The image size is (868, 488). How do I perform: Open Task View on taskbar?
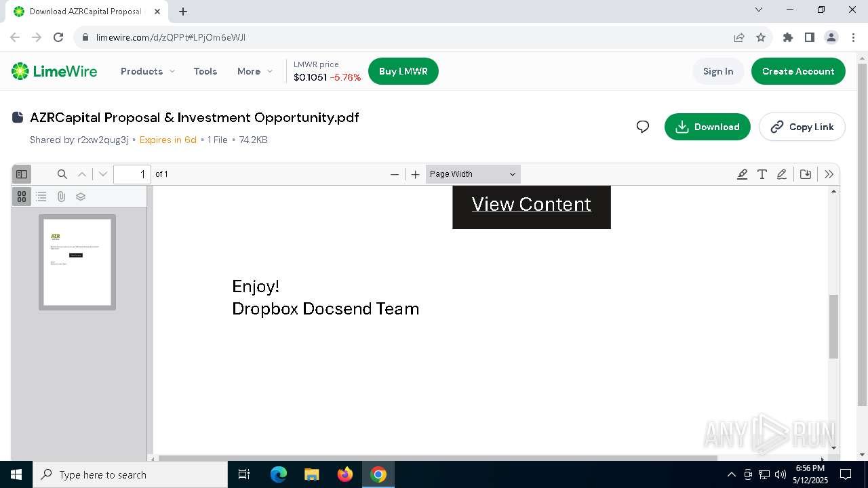pos(244,474)
